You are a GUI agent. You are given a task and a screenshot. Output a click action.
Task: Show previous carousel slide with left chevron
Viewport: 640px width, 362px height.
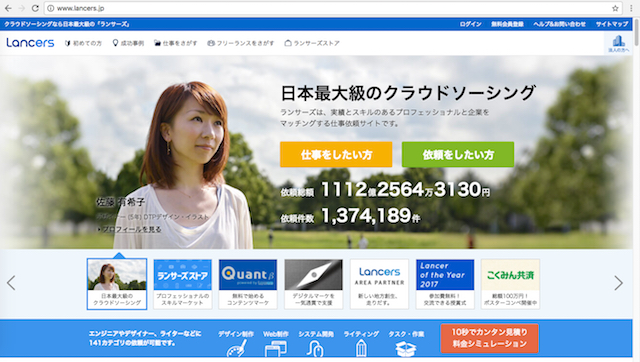coord(11,283)
